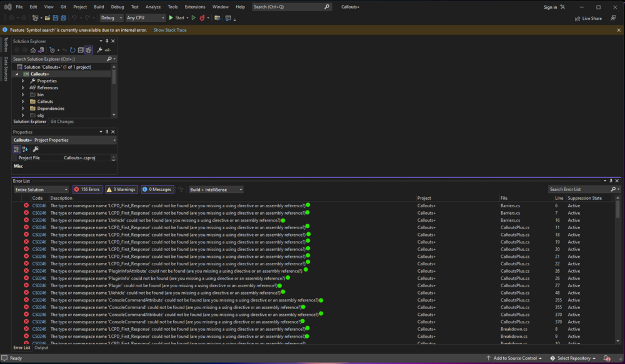Viewport: 625px width, 364px height.
Task: Click the Search Error List input field
Action: point(581,189)
